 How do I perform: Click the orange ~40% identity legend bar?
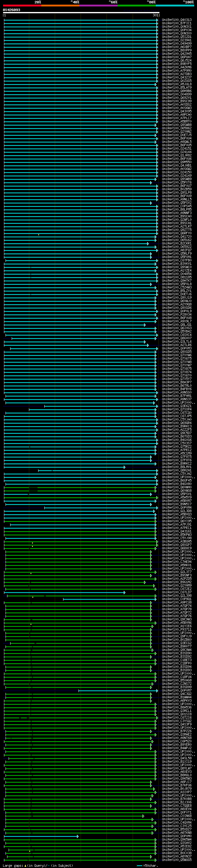tap(60, 6)
